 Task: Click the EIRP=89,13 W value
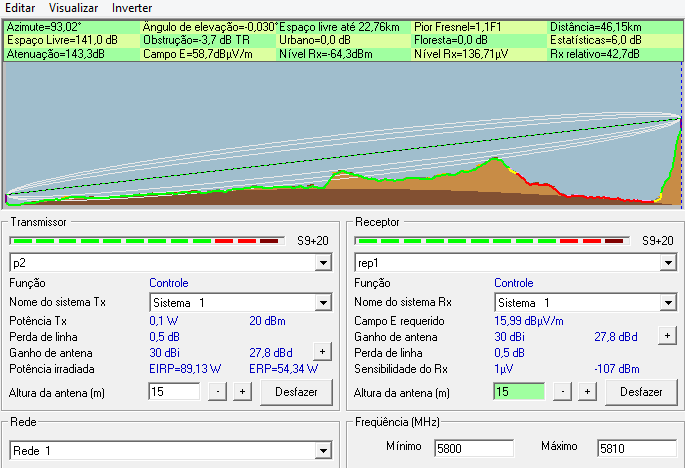[x=185, y=369]
